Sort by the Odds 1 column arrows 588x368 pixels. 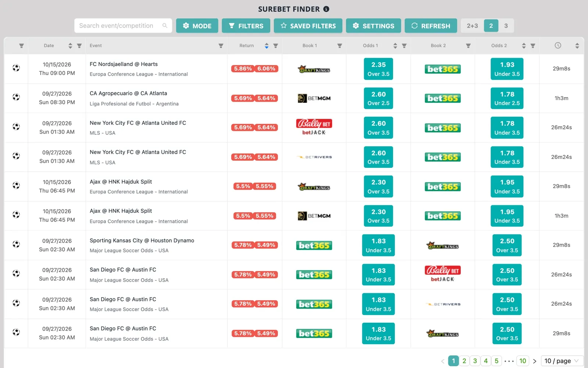(x=395, y=46)
